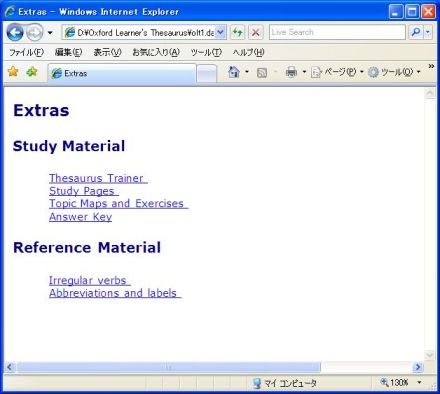This screenshot has width=440, height=394.
Task: Expand the Print options dropdown arrow
Action: [304, 72]
